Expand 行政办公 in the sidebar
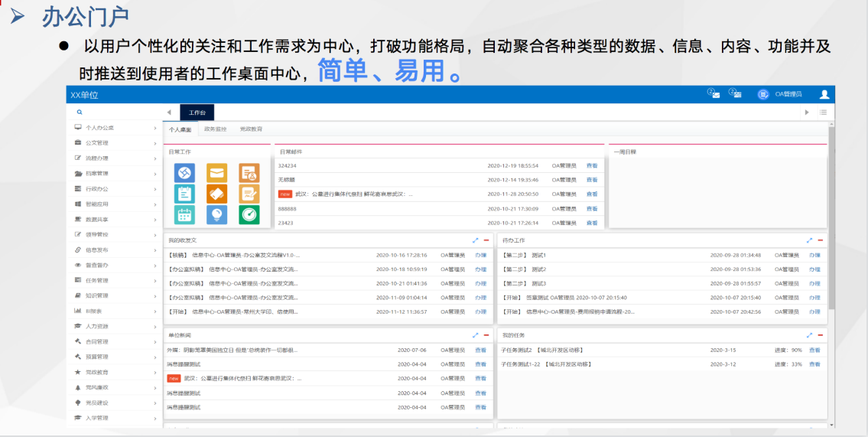Screen dimensions: 868x437 click(x=115, y=189)
